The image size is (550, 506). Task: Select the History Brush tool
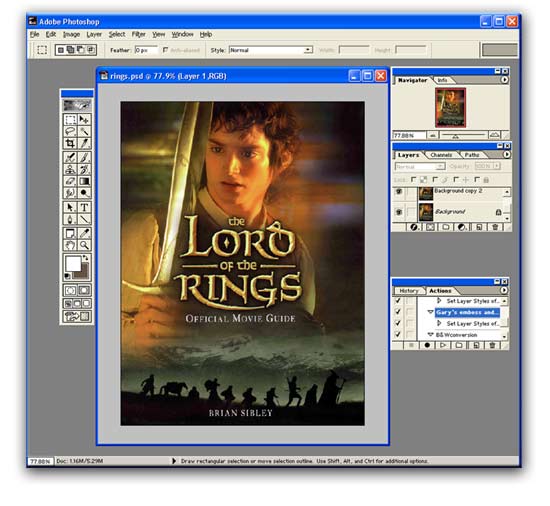[84, 169]
